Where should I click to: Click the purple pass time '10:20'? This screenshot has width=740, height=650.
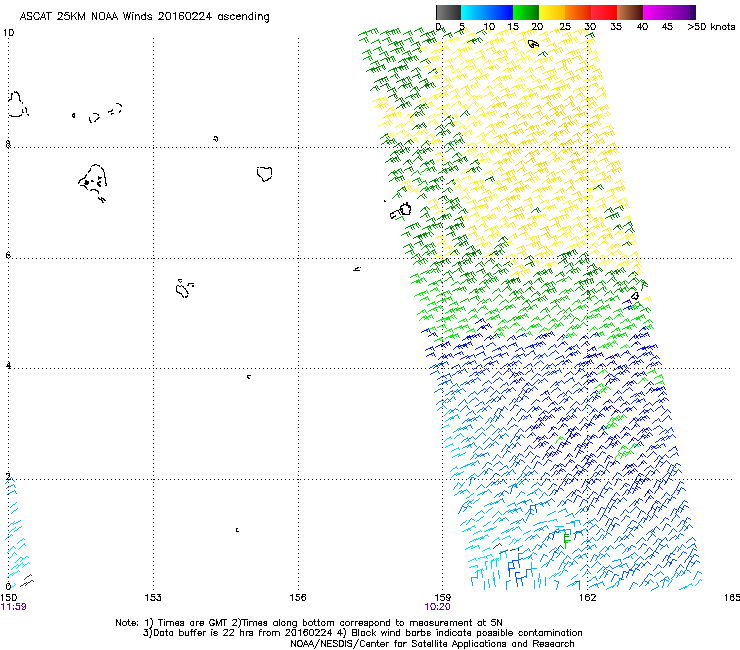tap(437, 607)
